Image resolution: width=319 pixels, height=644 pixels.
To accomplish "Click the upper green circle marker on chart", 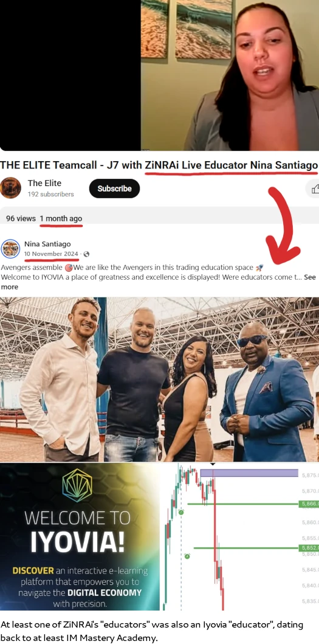I will [x=181, y=512].
